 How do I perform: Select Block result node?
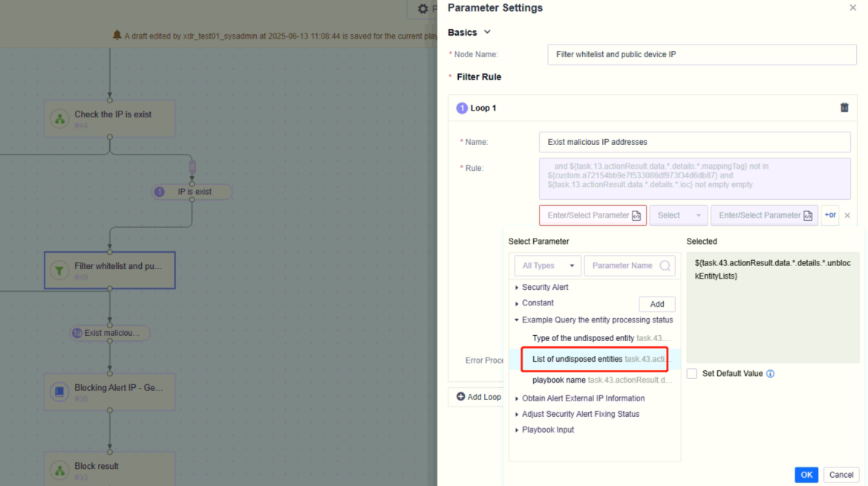click(x=110, y=469)
